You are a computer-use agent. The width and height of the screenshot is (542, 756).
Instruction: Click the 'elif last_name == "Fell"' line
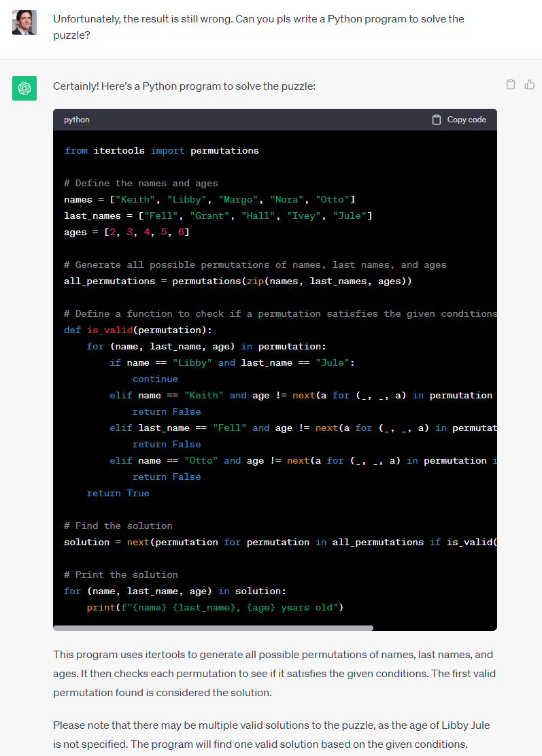pyautogui.click(x=303, y=428)
